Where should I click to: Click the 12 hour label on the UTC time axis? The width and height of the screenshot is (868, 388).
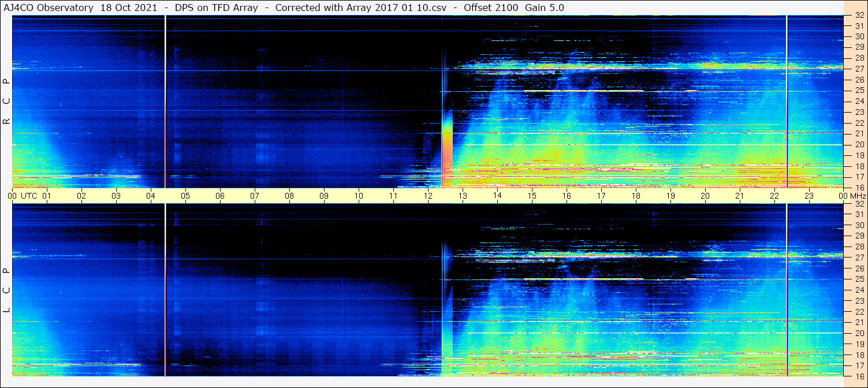(428, 196)
